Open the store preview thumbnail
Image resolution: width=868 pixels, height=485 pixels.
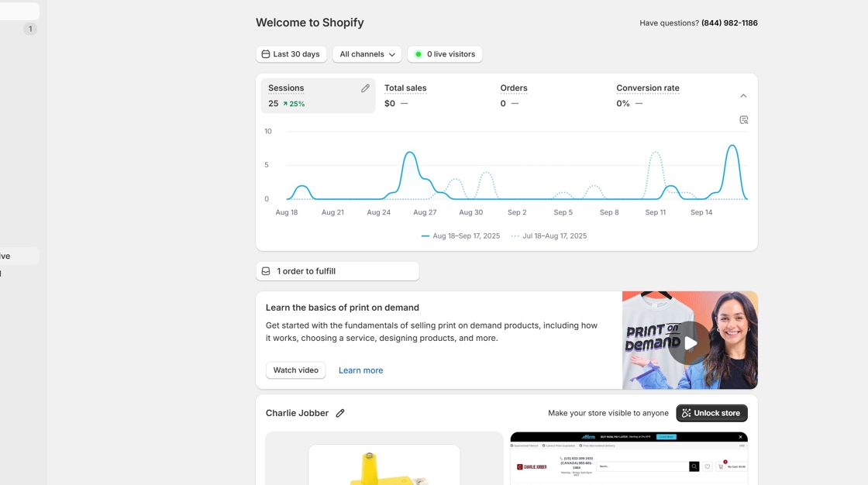(x=629, y=459)
